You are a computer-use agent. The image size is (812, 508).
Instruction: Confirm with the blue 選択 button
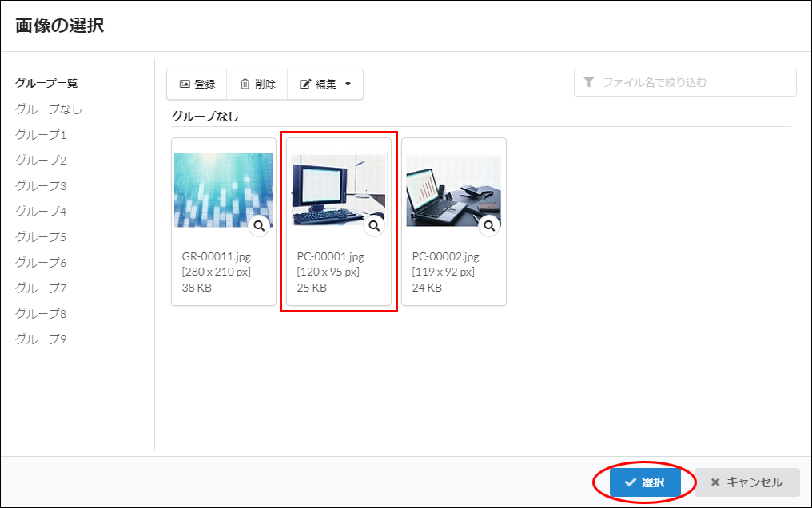coord(645,482)
